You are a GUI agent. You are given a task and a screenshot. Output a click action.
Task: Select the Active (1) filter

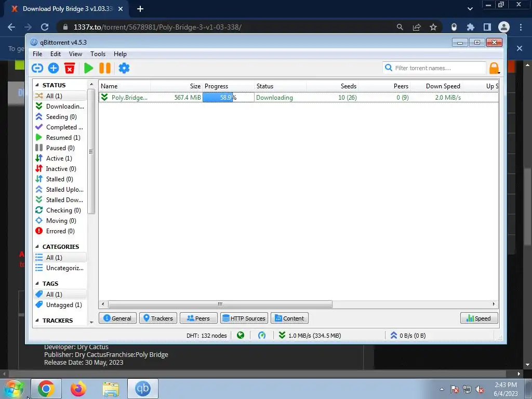tap(60, 158)
